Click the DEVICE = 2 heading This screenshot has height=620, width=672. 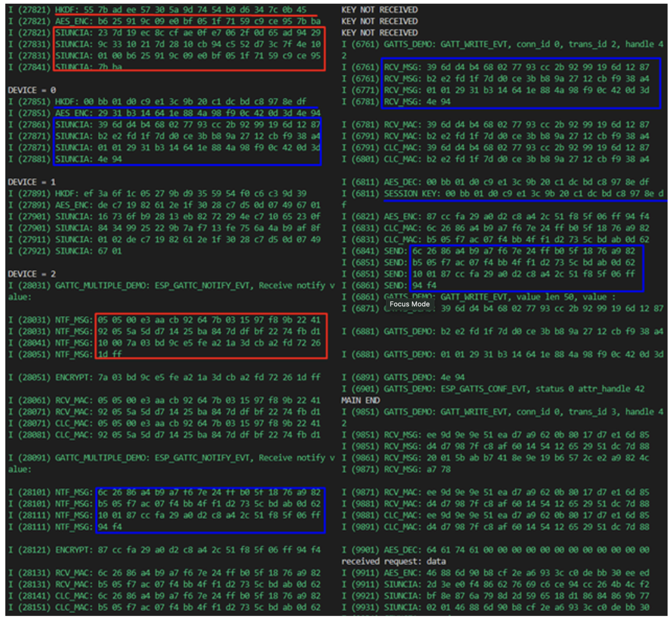point(32,274)
